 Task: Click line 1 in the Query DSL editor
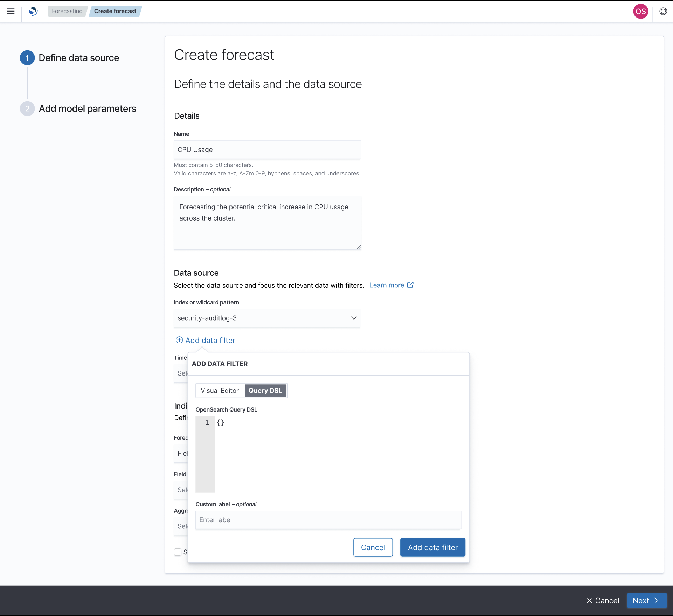coord(221,422)
